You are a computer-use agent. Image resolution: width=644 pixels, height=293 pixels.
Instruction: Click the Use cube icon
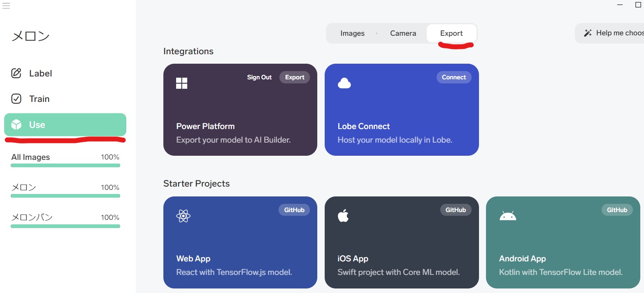[16, 125]
